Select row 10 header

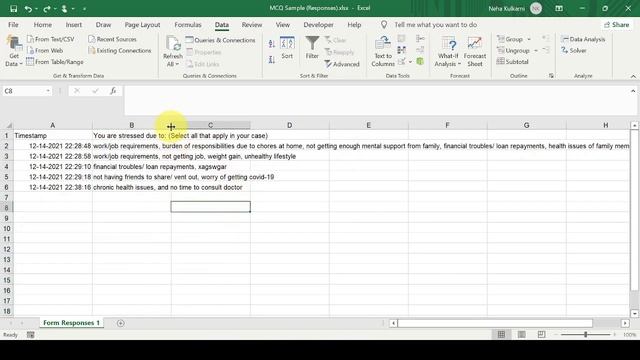click(7, 229)
